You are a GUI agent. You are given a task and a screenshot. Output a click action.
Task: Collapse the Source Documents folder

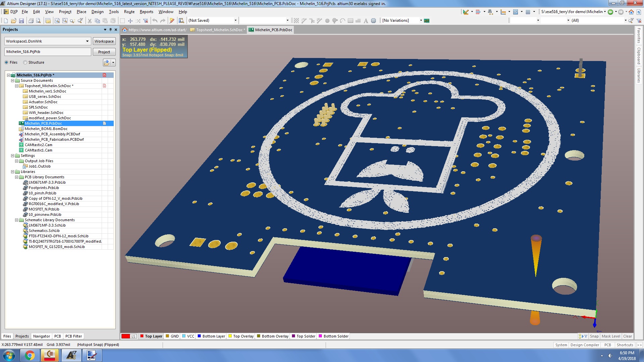tap(13, 80)
